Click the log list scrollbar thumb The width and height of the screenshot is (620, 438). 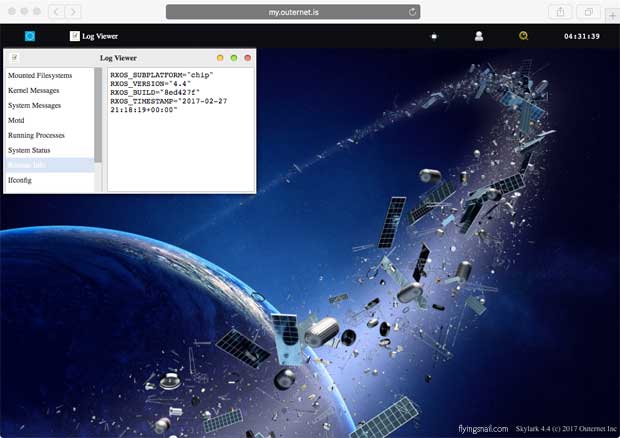click(x=98, y=115)
